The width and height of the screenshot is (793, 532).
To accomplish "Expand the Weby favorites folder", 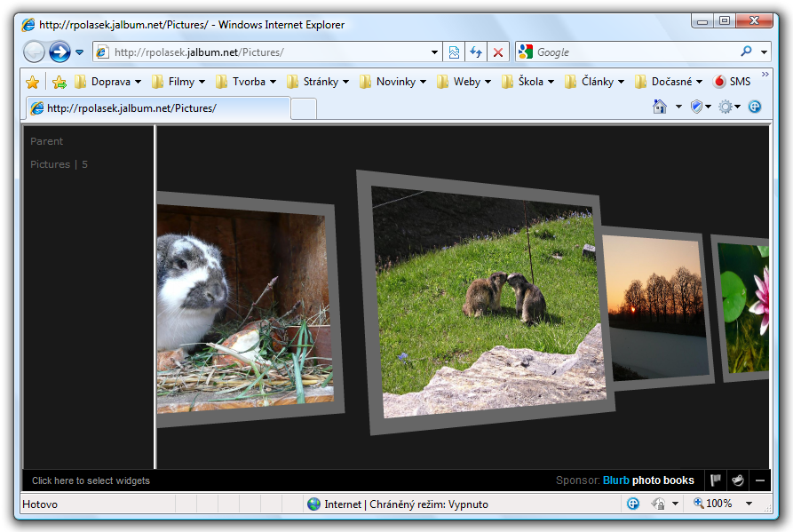I will click(x=464, y=82).
